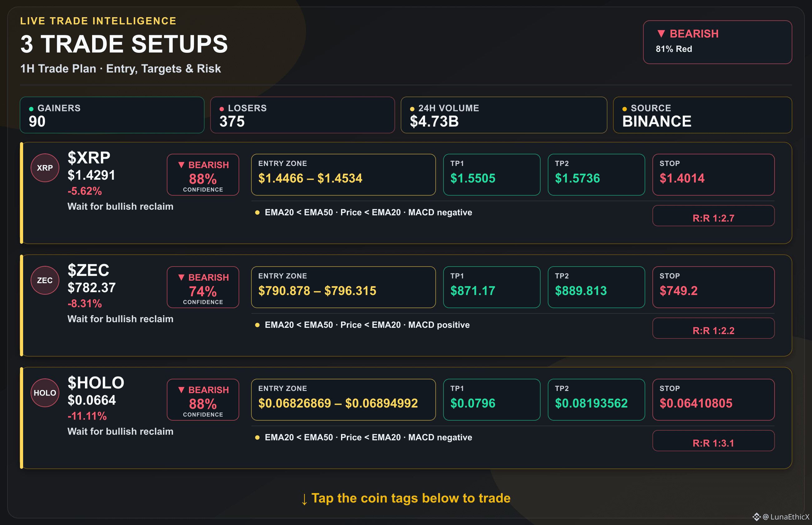This screenshot has height=525, width=812.
Task: Click the $HOLO ticker name
Action: pos(96,383)
